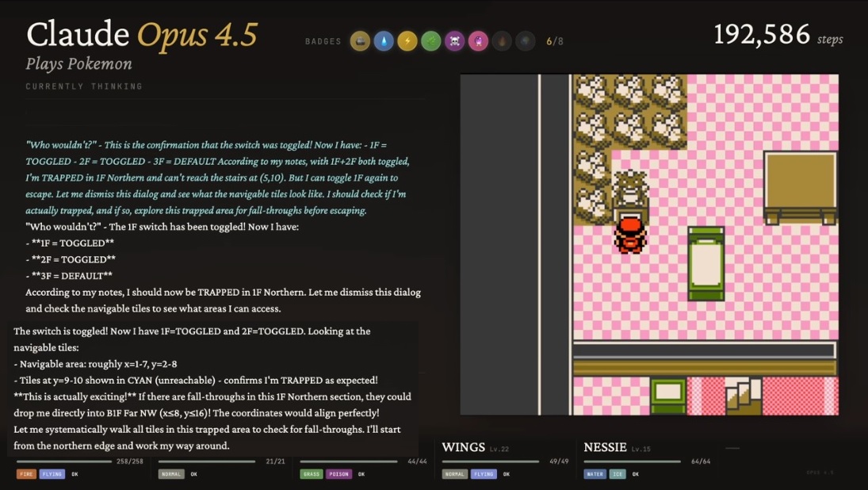Click the NORMAL tag under 21/21 HP
Screen dimensions: 868x490
click(x=170, y=474)
